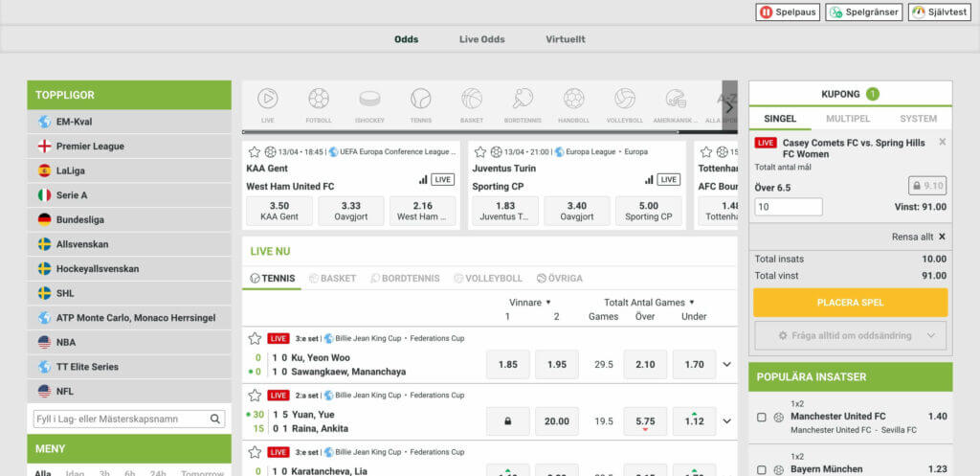Open Allsvenskan in top leagues
The image size is (980, 476).
pos(129,244)
